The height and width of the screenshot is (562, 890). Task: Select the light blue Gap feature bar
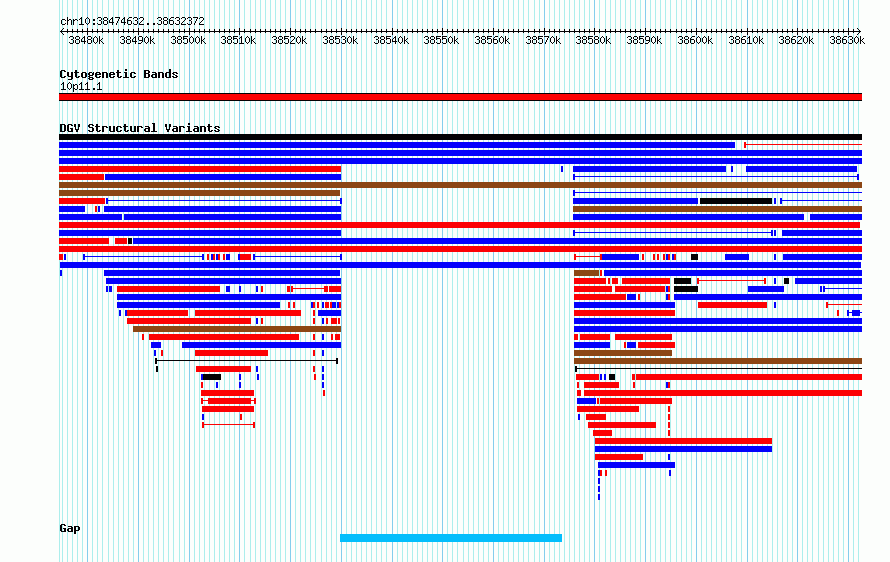coord(451,538)
